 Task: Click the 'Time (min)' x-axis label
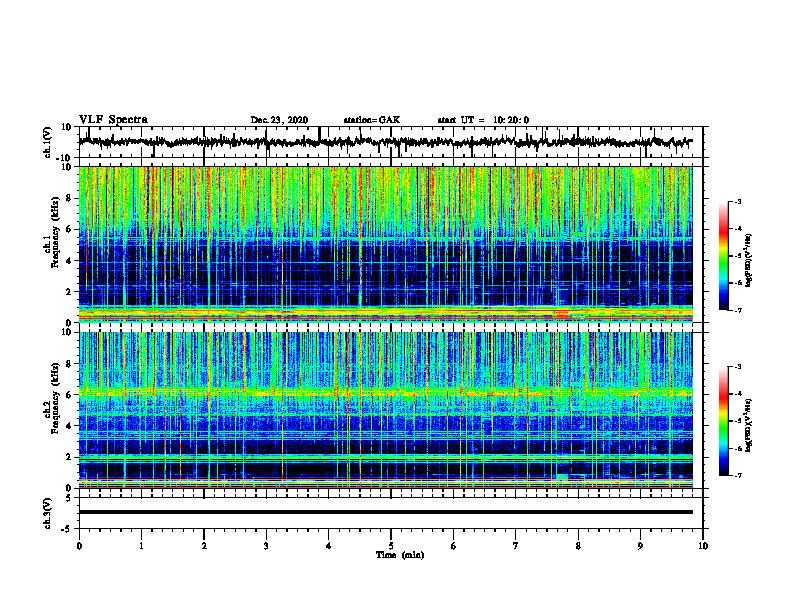coord(400,555)
